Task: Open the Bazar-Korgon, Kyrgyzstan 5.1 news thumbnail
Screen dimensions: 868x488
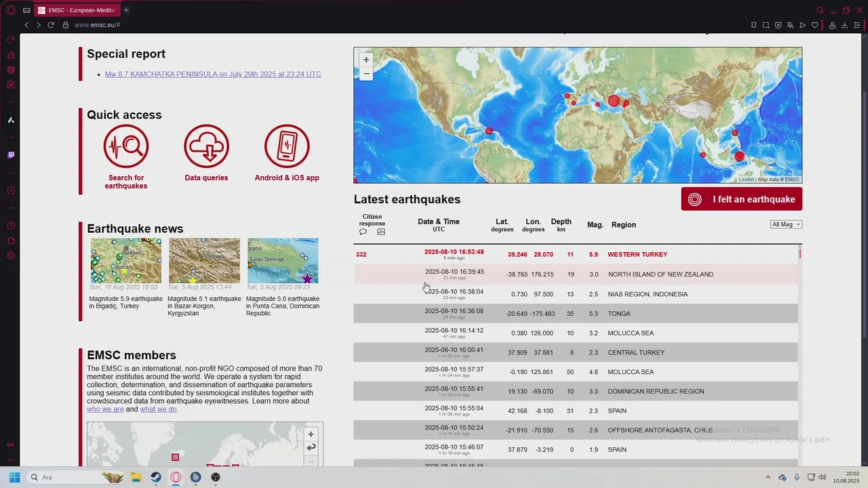Action: pos(204,260)
